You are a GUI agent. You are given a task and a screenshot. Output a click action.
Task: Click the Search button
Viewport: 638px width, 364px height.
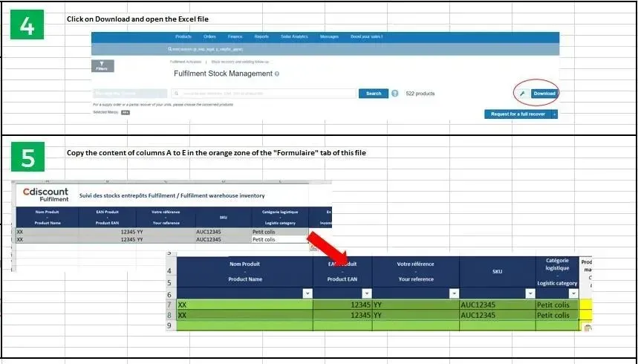(373, 94)
